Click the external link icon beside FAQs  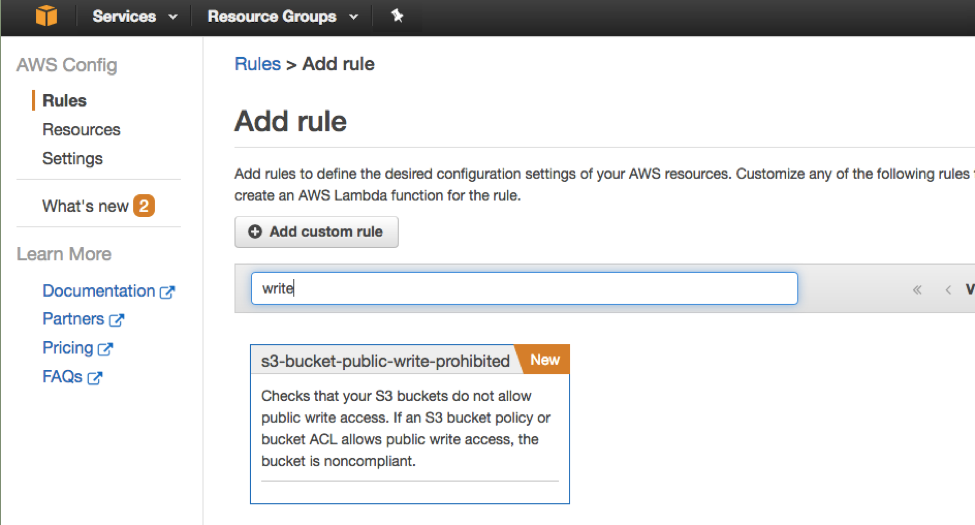click(95, 378)
